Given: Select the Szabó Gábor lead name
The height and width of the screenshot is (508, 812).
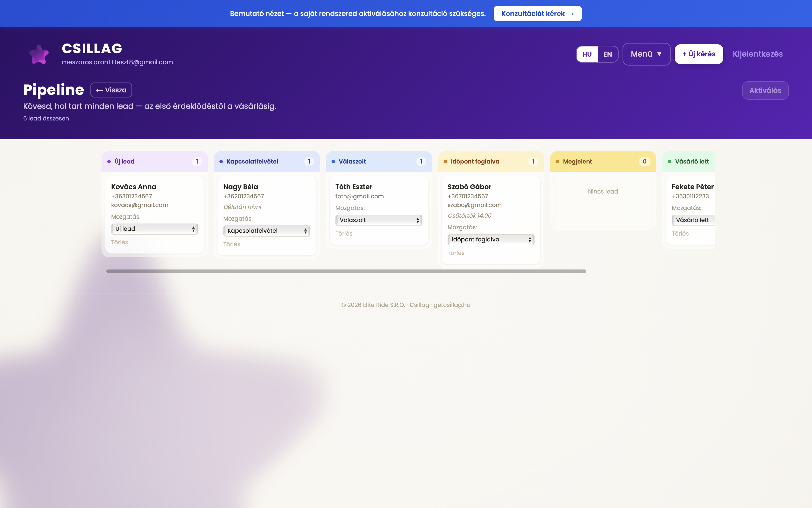Looking at the screenshot, I should [469, 187].
